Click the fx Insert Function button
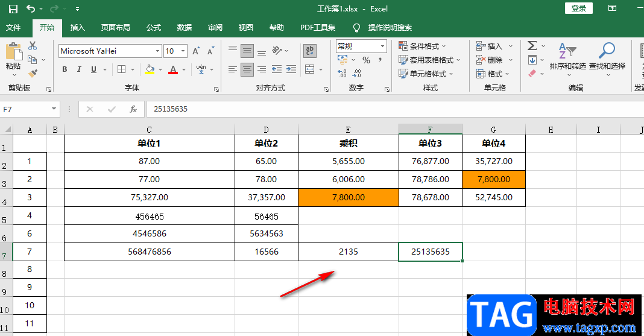Viewport: 644px width, 336px height. point(133,109)
